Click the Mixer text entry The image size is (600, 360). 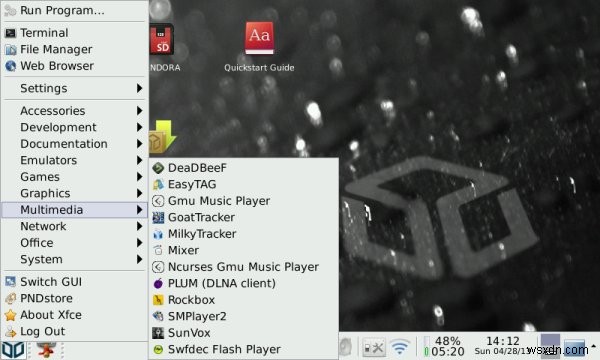click(183, 250)
